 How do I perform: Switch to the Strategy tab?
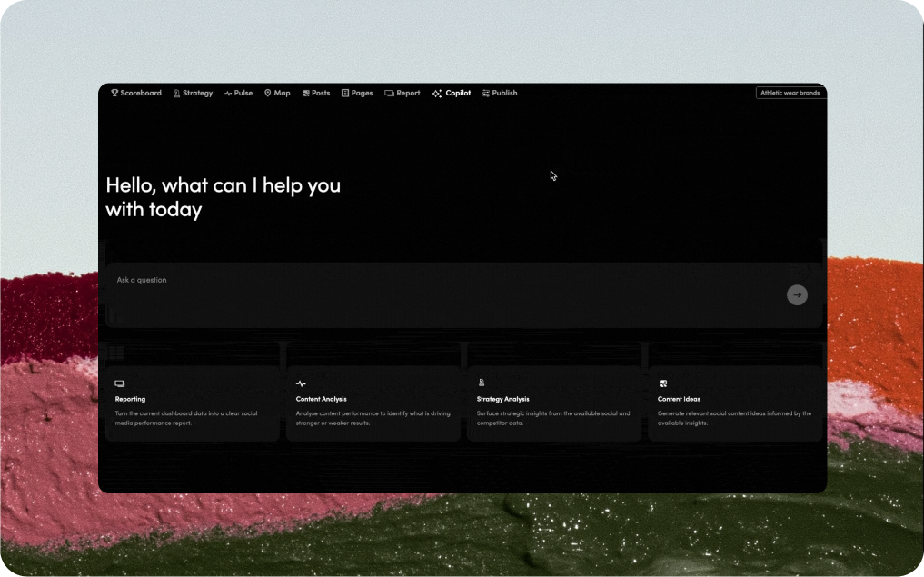click(x=194, y=93)
